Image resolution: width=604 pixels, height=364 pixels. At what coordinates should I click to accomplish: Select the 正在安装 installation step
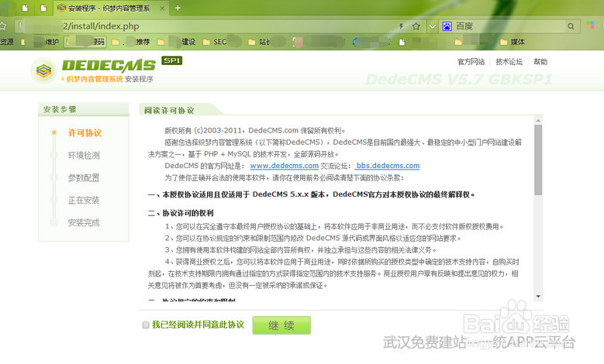pos(84,200)
